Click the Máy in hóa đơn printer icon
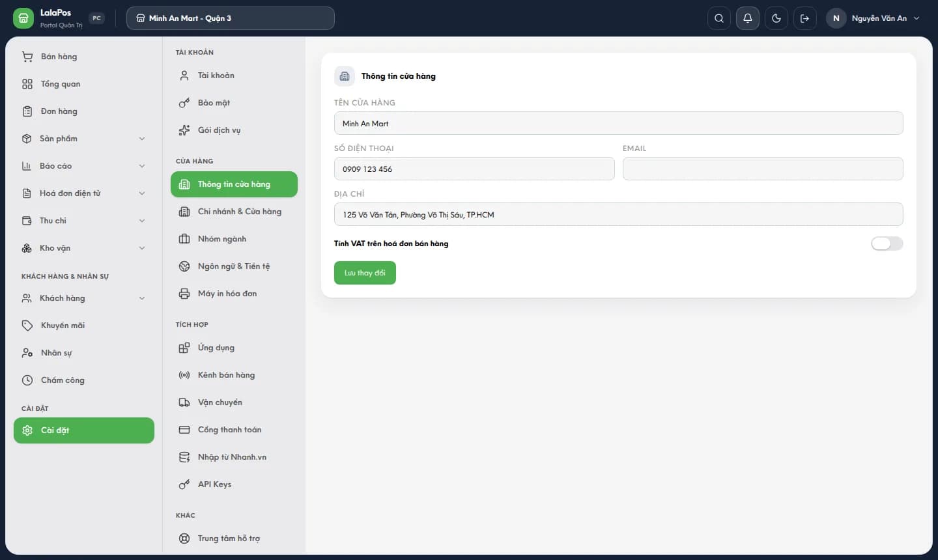This screenshot has width=938, height=560. coord(184,294)
